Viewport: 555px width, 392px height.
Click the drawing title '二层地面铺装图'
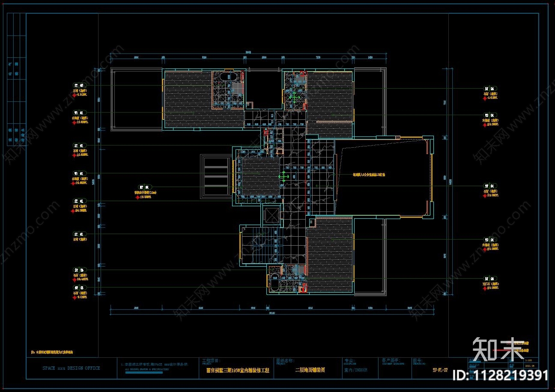coord(310,370)
